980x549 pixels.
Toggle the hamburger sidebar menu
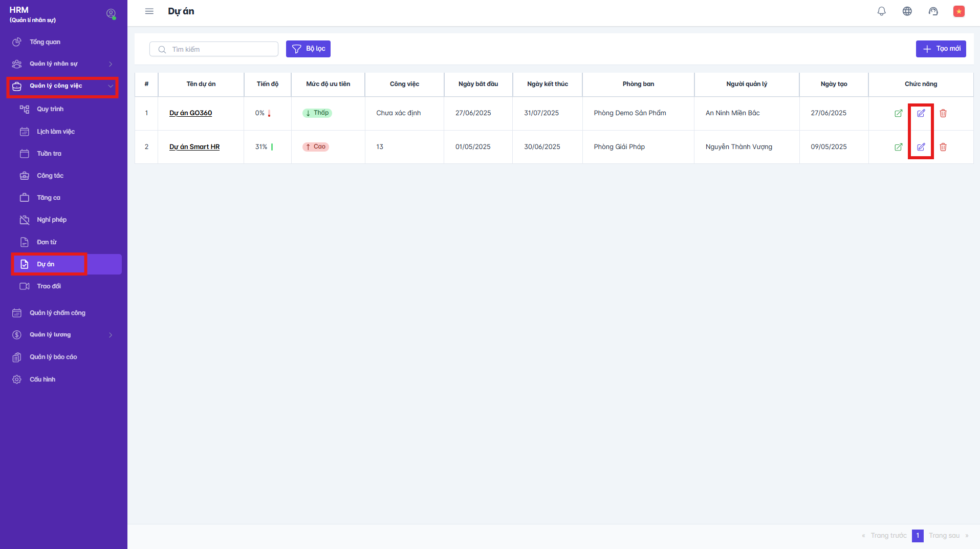(149, 11)
